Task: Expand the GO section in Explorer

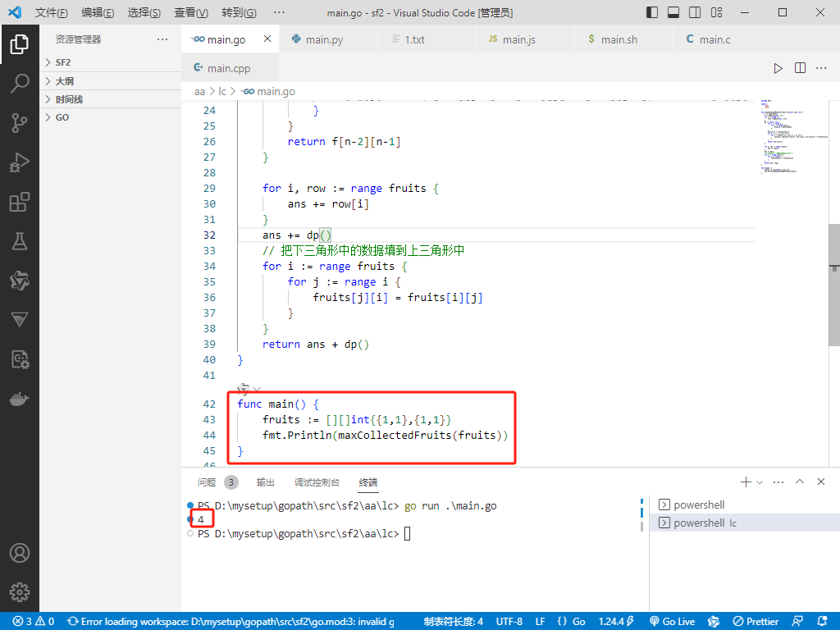Action: click(111, 117)
